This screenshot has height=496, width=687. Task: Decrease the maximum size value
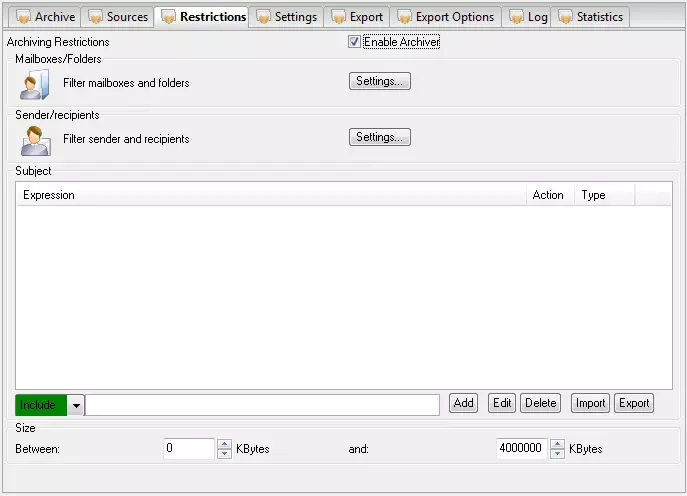coord(557,454)
